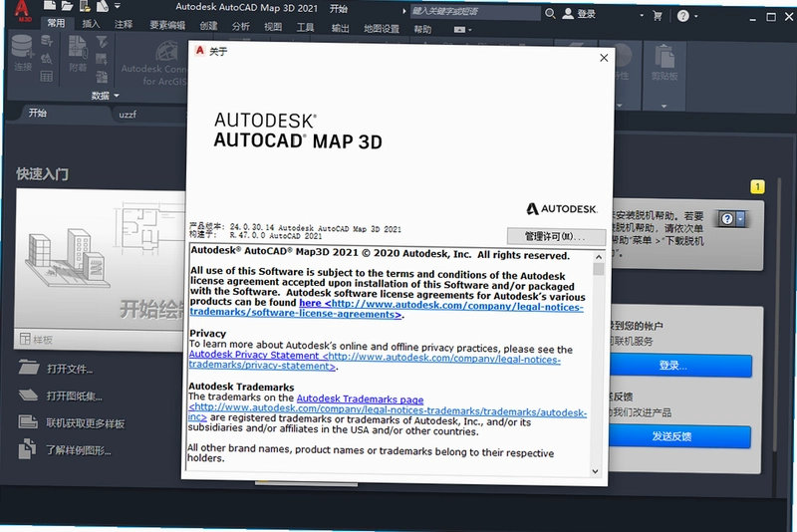Screen dimensions: 797x532
Task: Click the help icon in the offline help notice
Action: coord(727,219)
